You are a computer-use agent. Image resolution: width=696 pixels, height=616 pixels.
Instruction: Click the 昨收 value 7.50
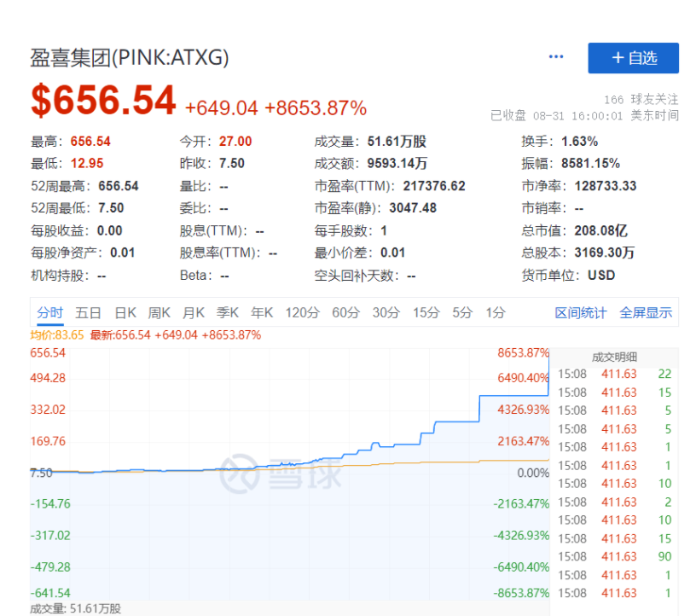click(232, 164)
